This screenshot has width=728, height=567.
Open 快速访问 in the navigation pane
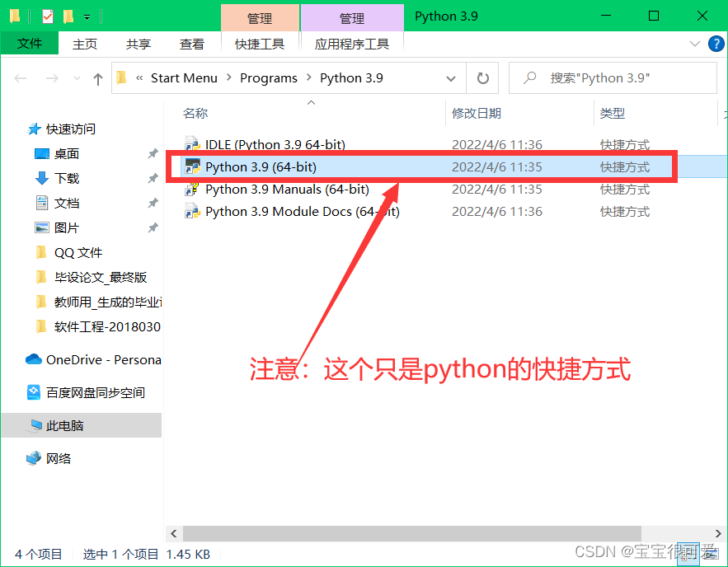point(71,129)
